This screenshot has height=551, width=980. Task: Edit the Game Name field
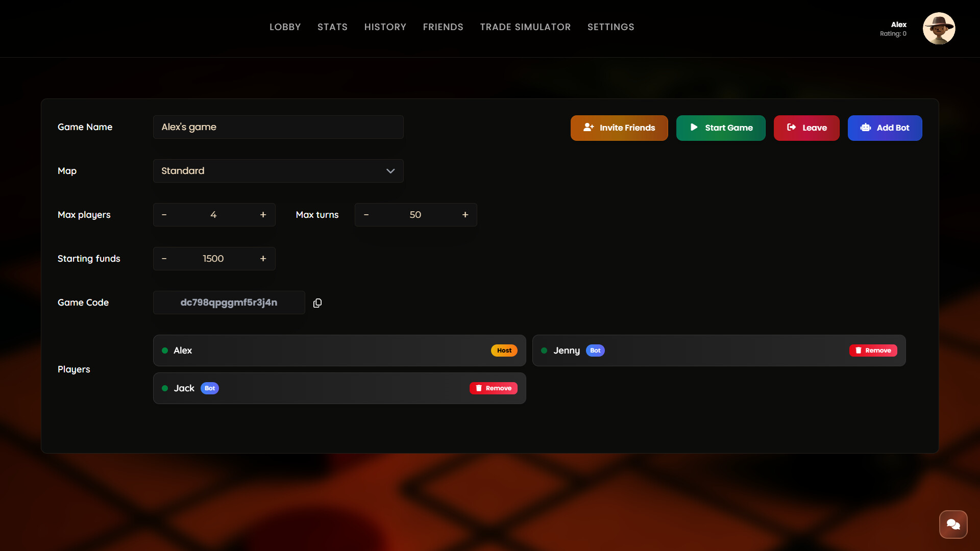coord(278,127)
